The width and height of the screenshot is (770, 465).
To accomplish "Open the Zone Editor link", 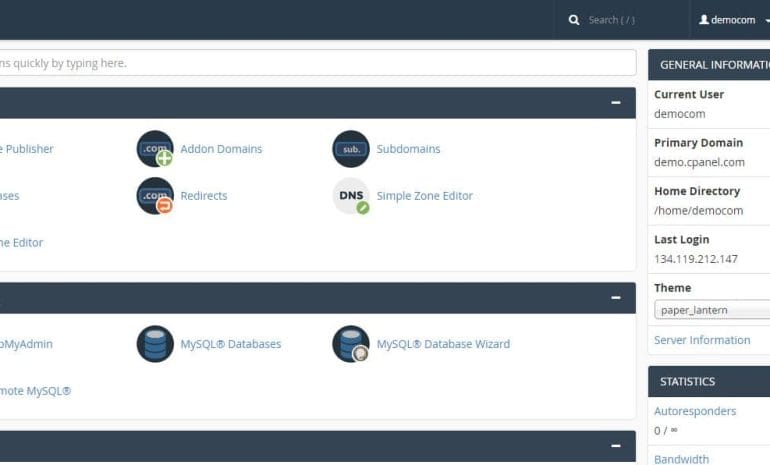I will tap(21, 243).
